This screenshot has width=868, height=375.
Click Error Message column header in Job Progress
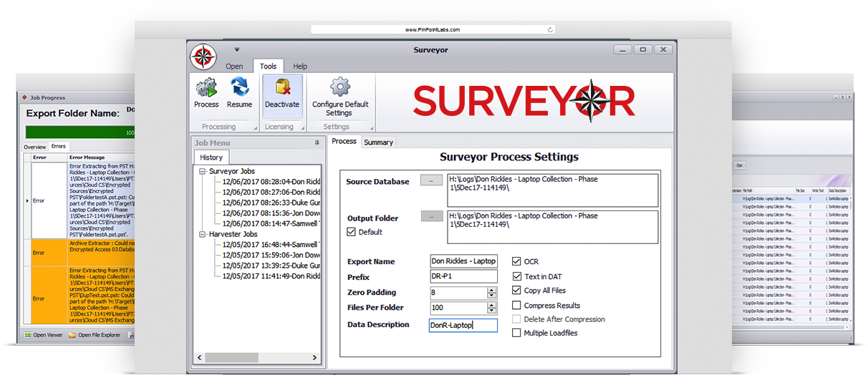click(x=101, y=157)
